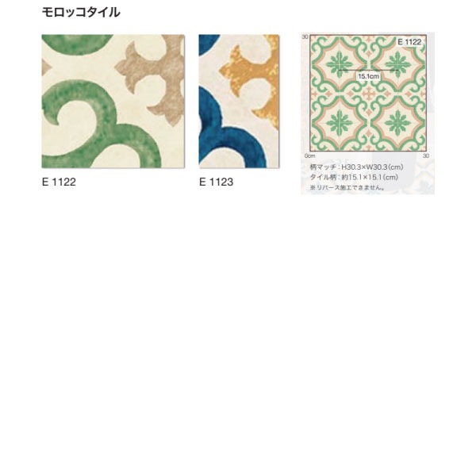Screen dimensions: 476x476
Task: Click the pink cross motif at diagram center
Action: [x=369, y=93]
